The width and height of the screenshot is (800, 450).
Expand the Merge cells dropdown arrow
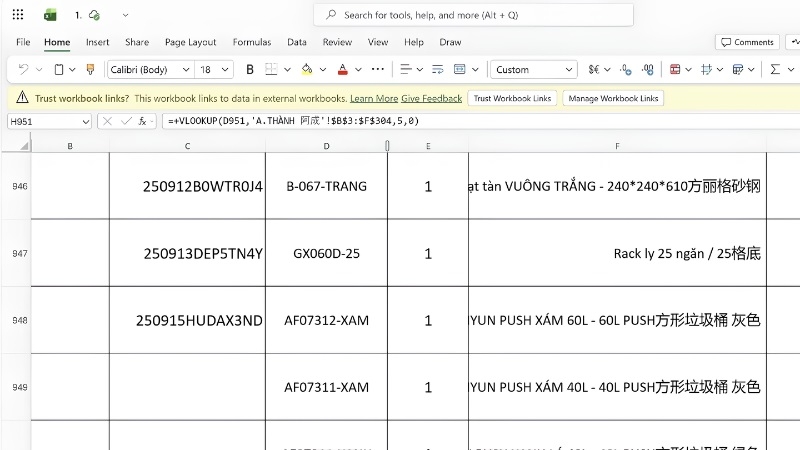pyautogui.click(x=475, y=69)
